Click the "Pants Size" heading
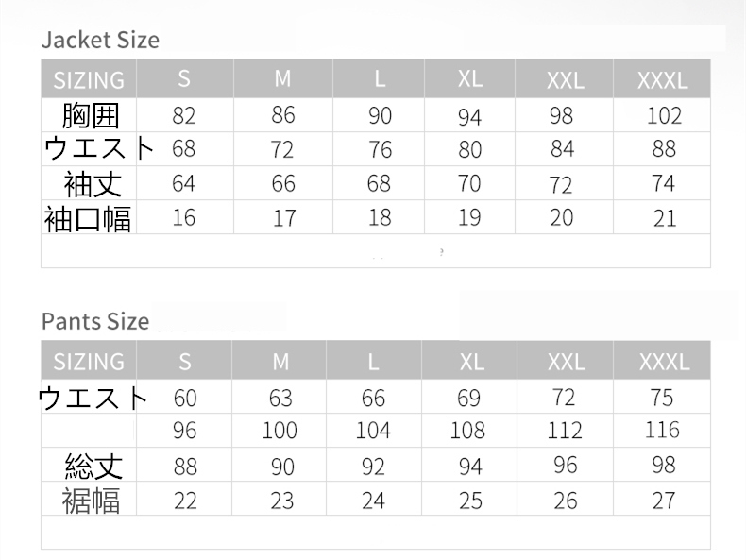The height and width of the screenshot is (560, 746). [95, 321]
